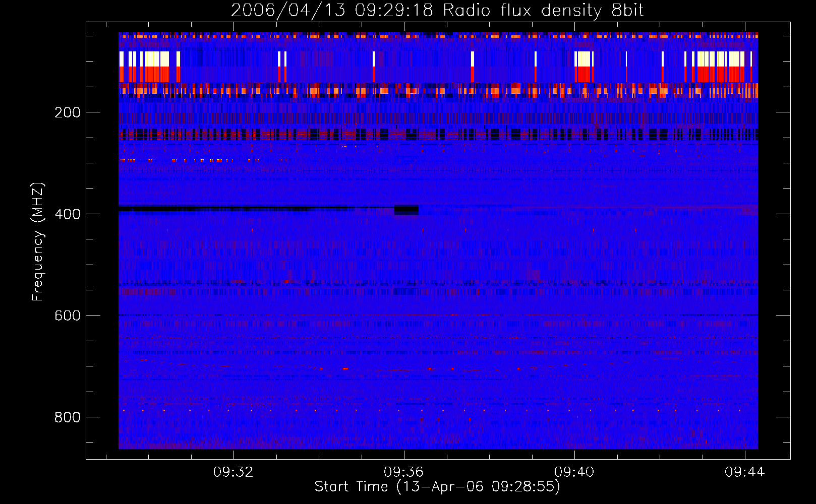816x504 pixels.
Task: Click the "Start Time (13-Apr-06 09:28:55)" label
Action: [437, 487]
